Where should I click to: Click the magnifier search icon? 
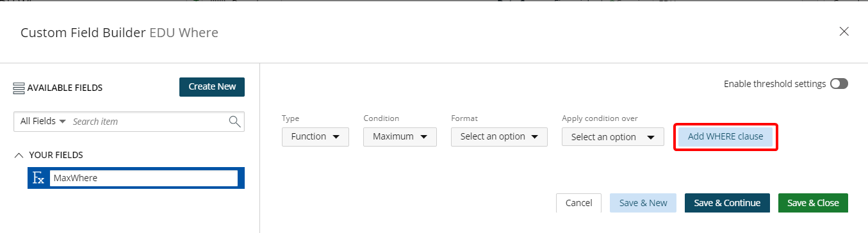234,121
